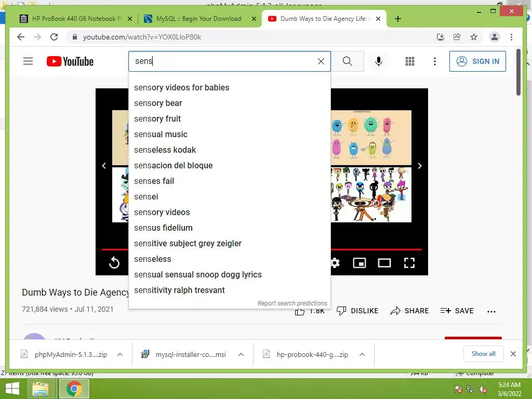Image resolution: width=532 pixels, height=399 pixels.
Task: Expand mysql-installer msi download options
Action: coord(241,354)
